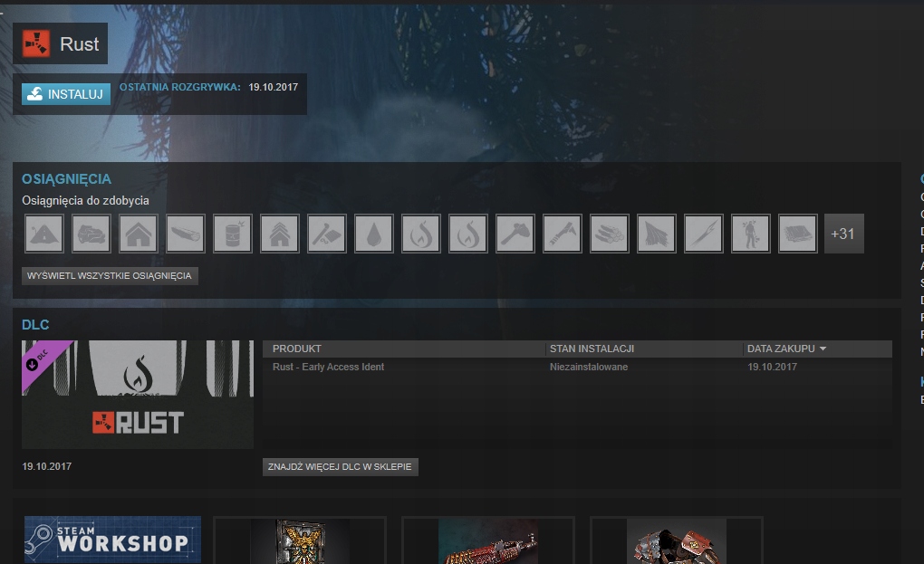Open the red rifle workshop item thumbnail
Viewport: 924px width, 564px height.
click(x=488, y=540)
